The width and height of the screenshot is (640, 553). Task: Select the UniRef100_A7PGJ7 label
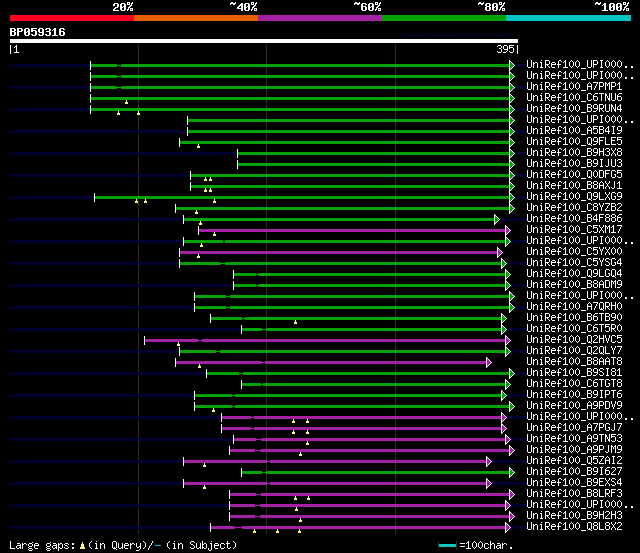tap(574, 428)
